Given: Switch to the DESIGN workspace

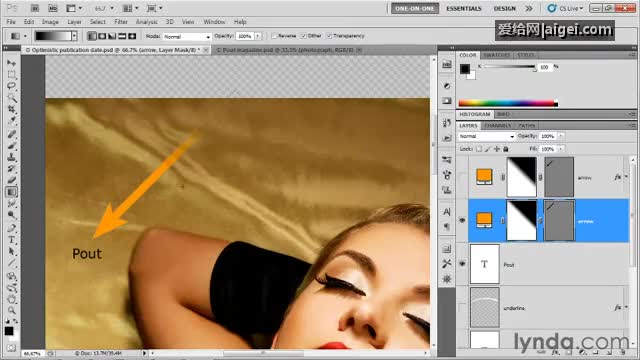Looking at the screenshot, I should pos(504,8).
